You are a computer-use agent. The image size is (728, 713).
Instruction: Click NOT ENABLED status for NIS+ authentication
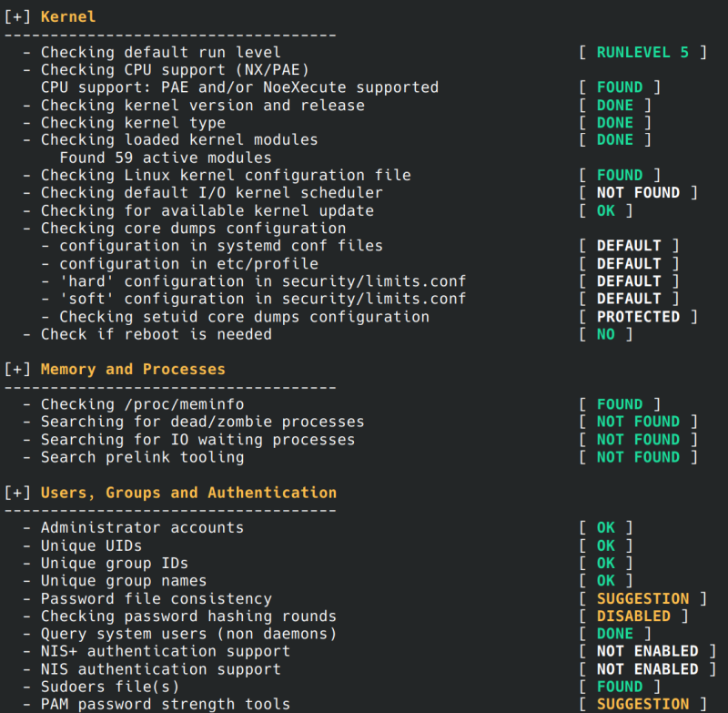click(647, 651)
